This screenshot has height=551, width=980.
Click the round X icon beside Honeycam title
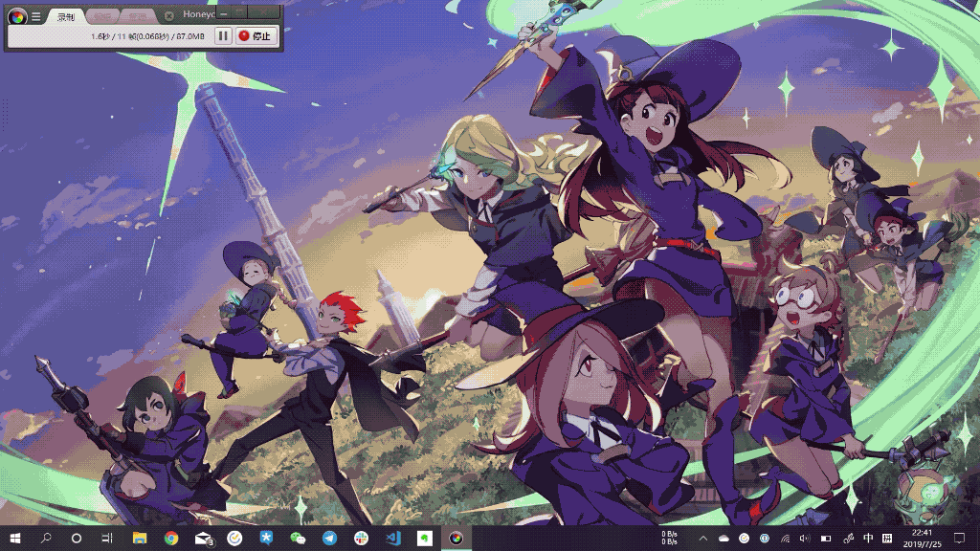tap(168, 15)
